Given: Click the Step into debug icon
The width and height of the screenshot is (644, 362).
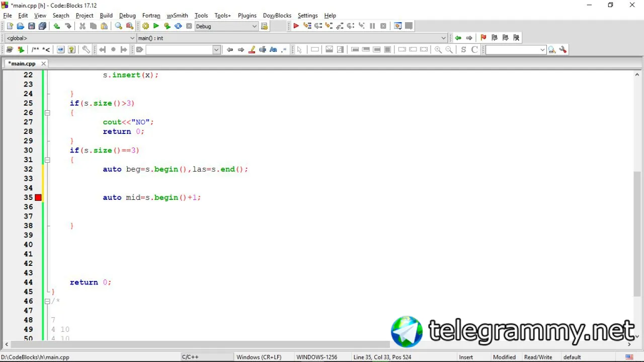Looking at the screenshot, I should click(329, 26).
